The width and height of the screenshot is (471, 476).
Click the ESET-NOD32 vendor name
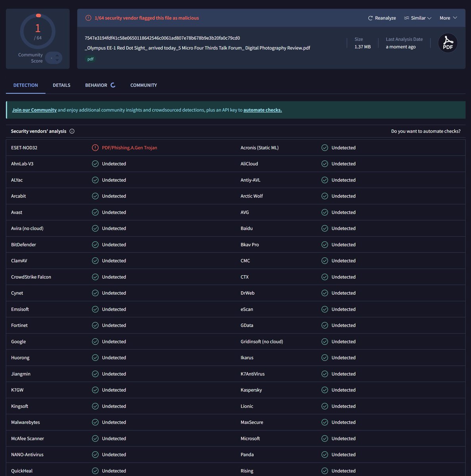tap(24, 148)
